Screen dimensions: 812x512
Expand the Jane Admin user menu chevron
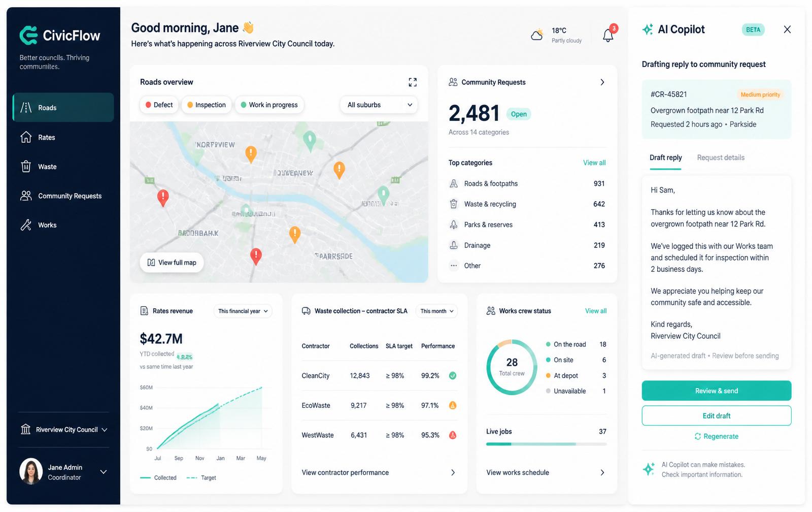pos(104,472)
